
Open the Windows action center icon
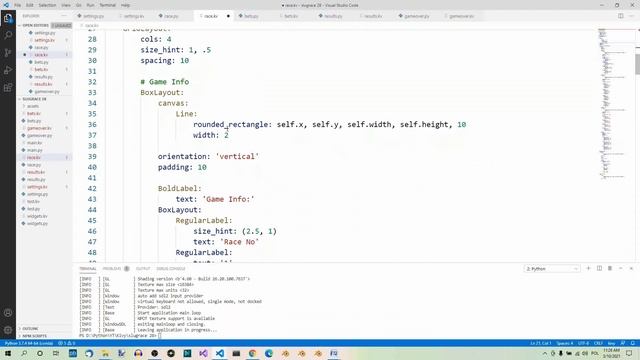coord(629,353)
